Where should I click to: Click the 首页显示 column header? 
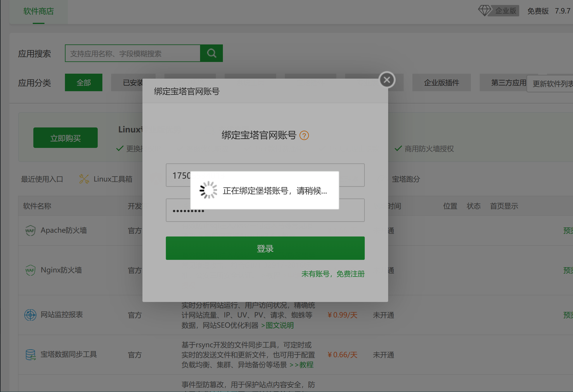(x=504, y=206)
